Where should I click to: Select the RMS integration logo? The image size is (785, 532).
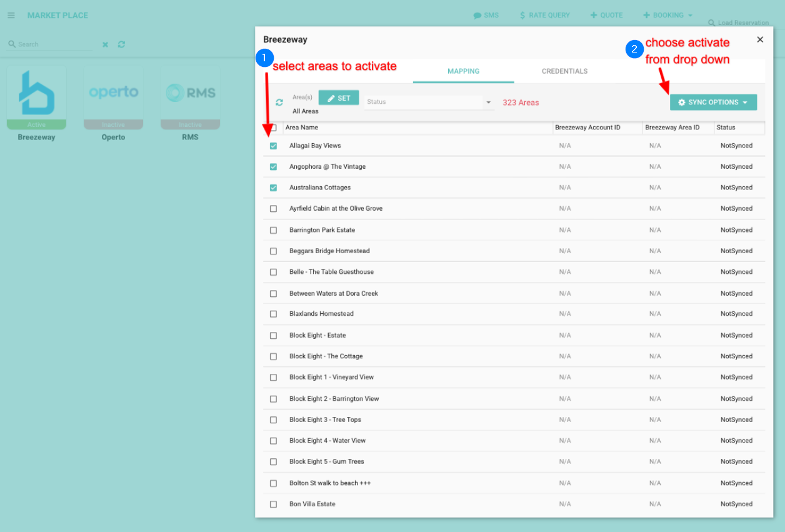[x=190, y=94]
